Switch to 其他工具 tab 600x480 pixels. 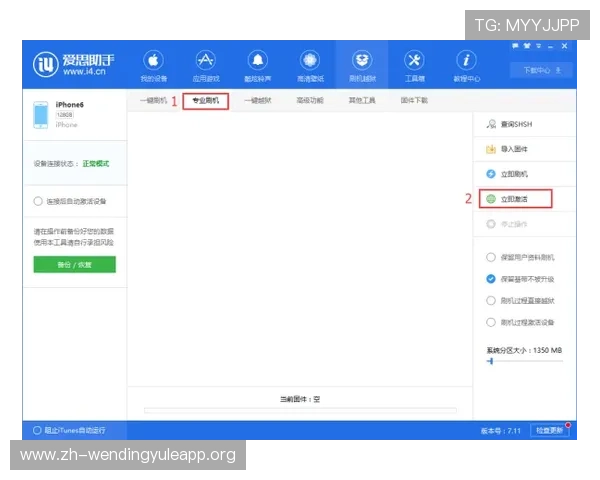point(362,101)
